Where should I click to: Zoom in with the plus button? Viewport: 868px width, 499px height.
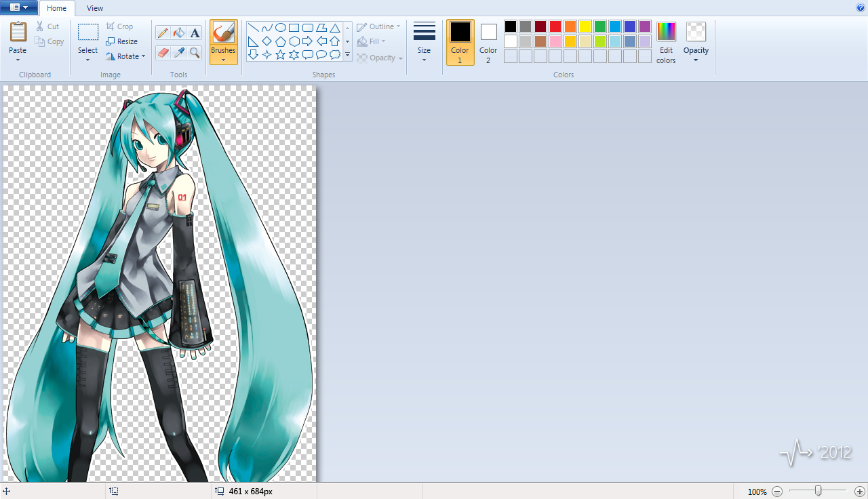point(860,492)
